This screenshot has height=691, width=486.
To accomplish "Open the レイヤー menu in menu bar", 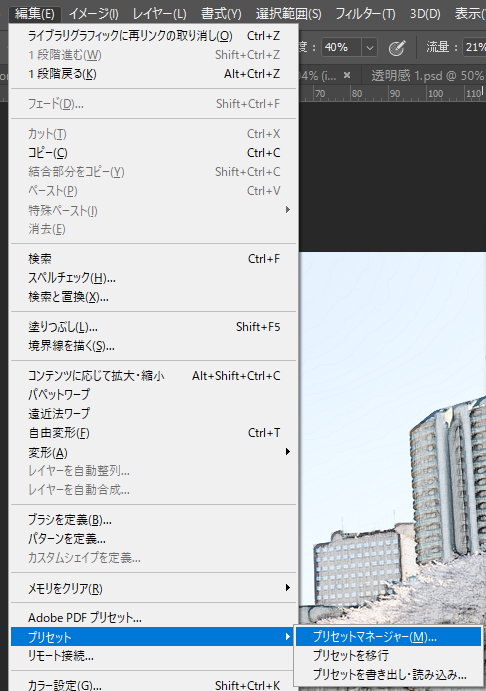I will [160, 14].
